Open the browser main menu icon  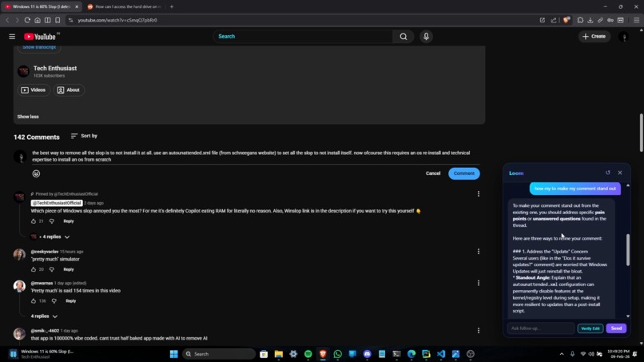click(636, 20)
